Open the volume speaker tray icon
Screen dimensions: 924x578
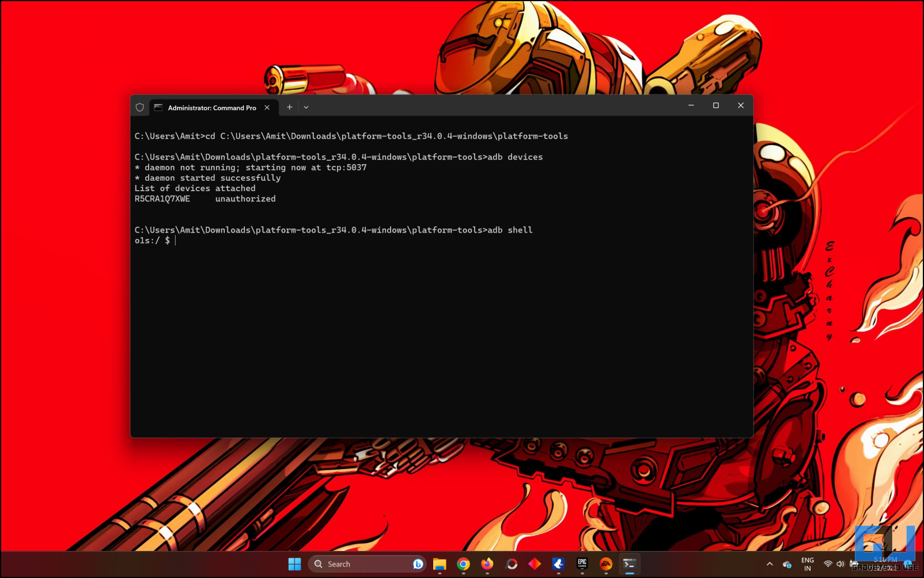pos(840,564)
